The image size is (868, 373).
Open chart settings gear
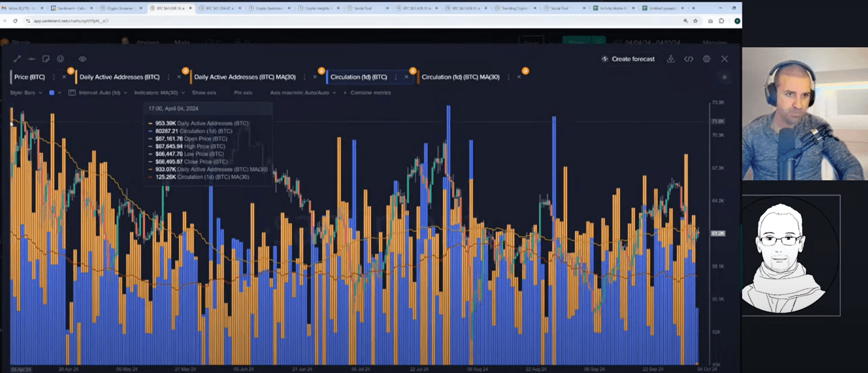(x=706, y=59)
